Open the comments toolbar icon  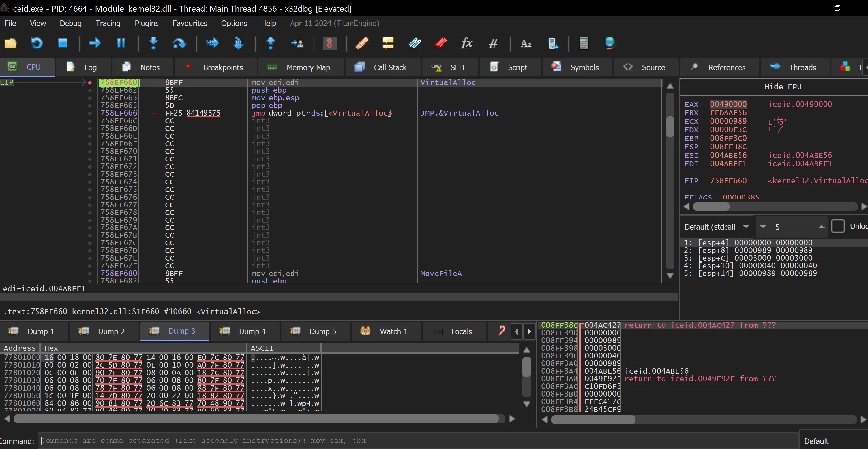coord(388,43)
